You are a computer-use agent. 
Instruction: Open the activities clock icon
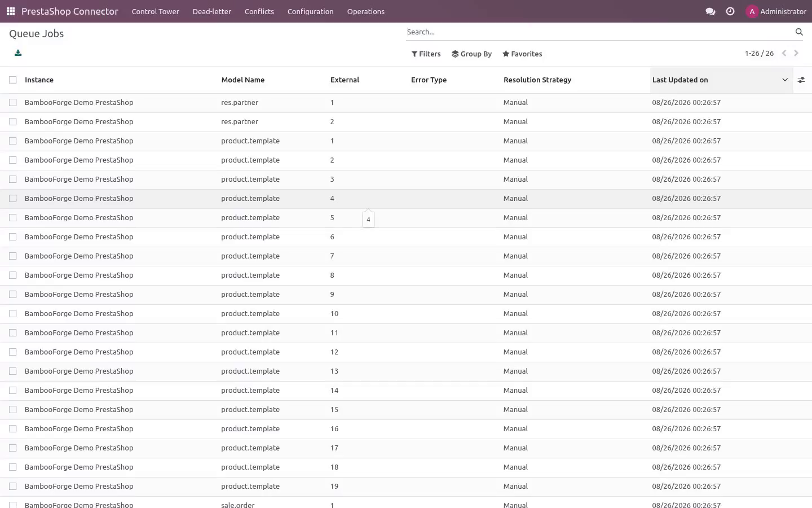pyautogui.click(x=730, y=11)
